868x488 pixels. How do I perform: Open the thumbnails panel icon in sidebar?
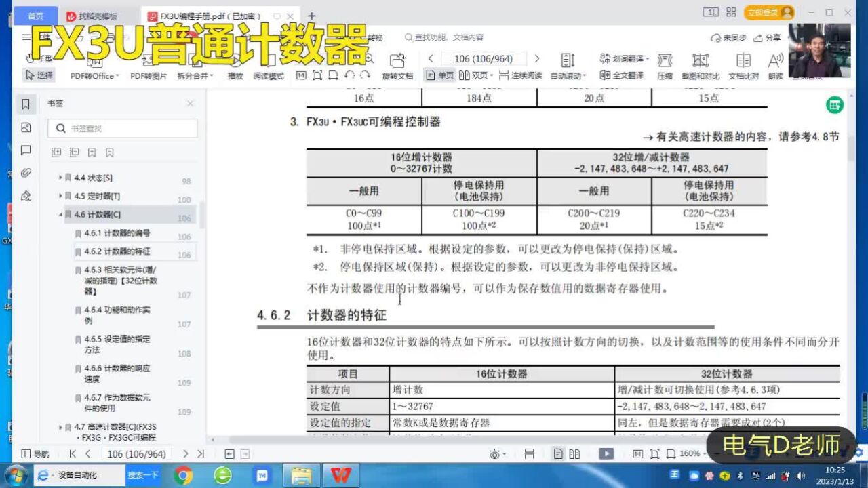pyautogui.click(x=26, y=127)
